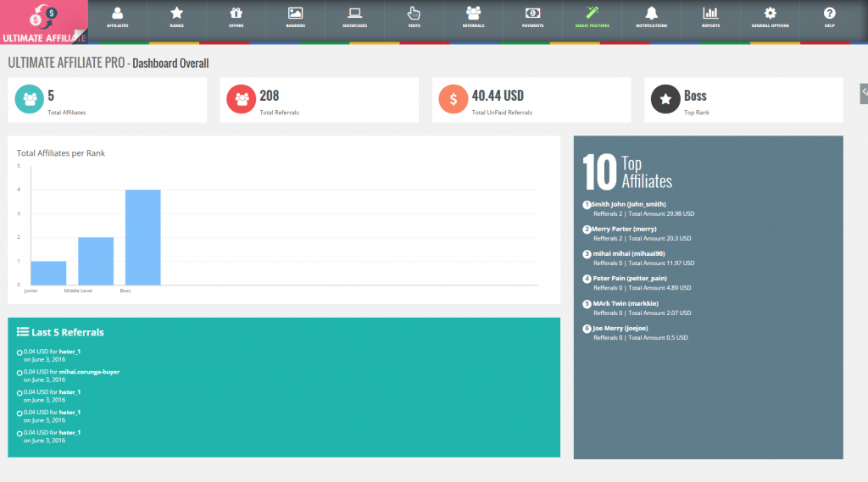Open the Showcases laptop icon
The height and width of the screenshot is (482, 868).
(354, 14)
